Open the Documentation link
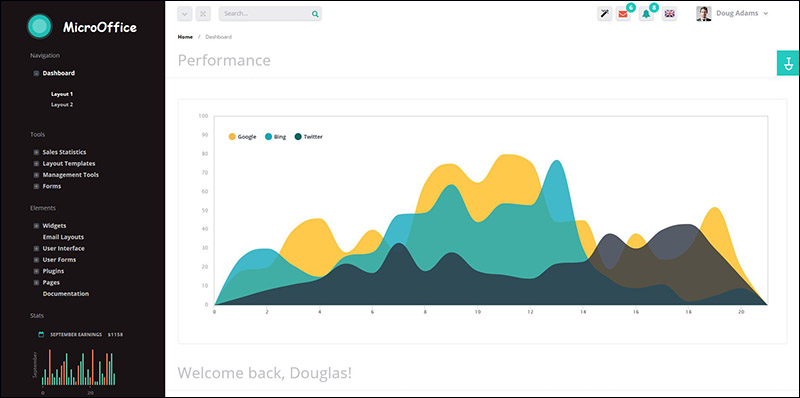The image size is (800, 398). click(x=66, y=294)
